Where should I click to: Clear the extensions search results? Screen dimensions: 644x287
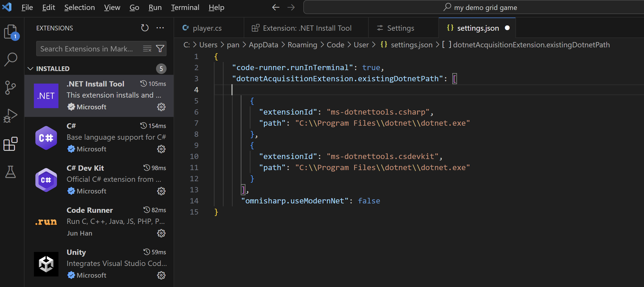pyautogui.click(x=147, y=49)
